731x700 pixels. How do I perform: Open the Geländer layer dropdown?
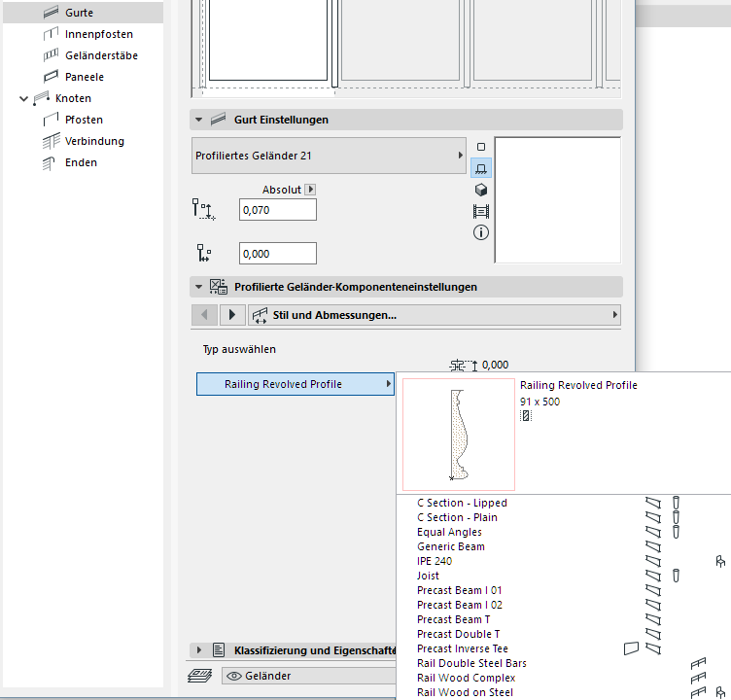coord(309,676)
